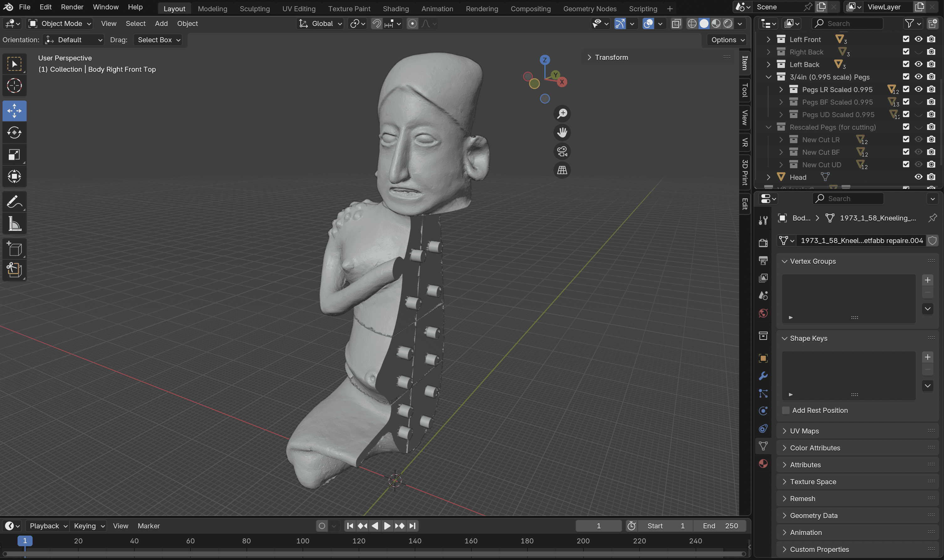Open the Render menu
The height and width of the screenshot is (560, 944).
coord(72,7)
